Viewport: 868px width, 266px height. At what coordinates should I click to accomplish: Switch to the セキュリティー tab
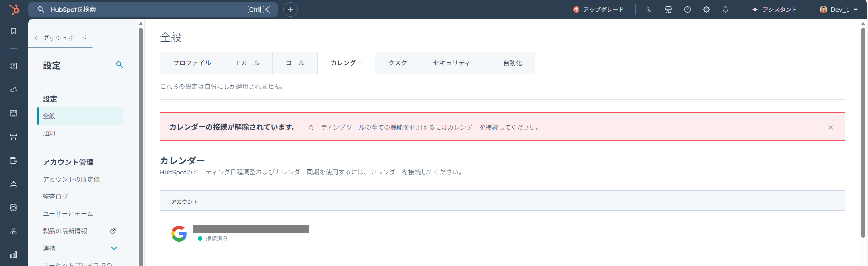(455, 63)
